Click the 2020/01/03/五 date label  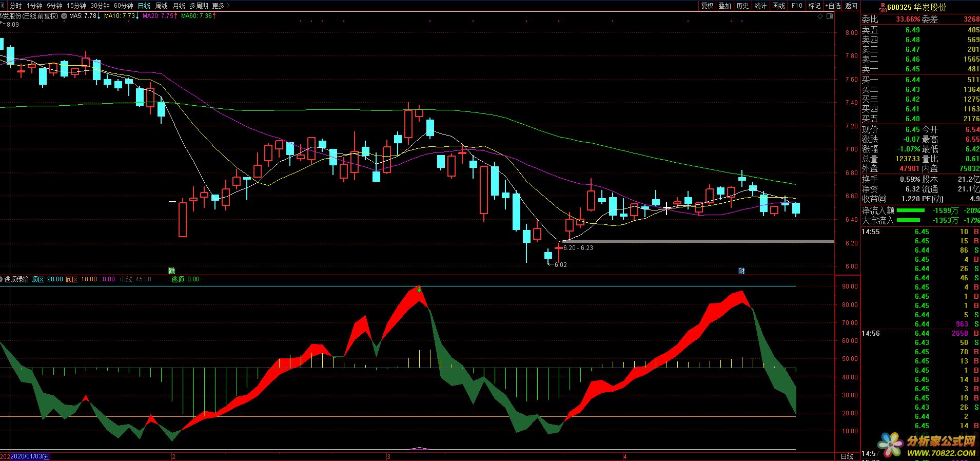click(x=30, y=456)
